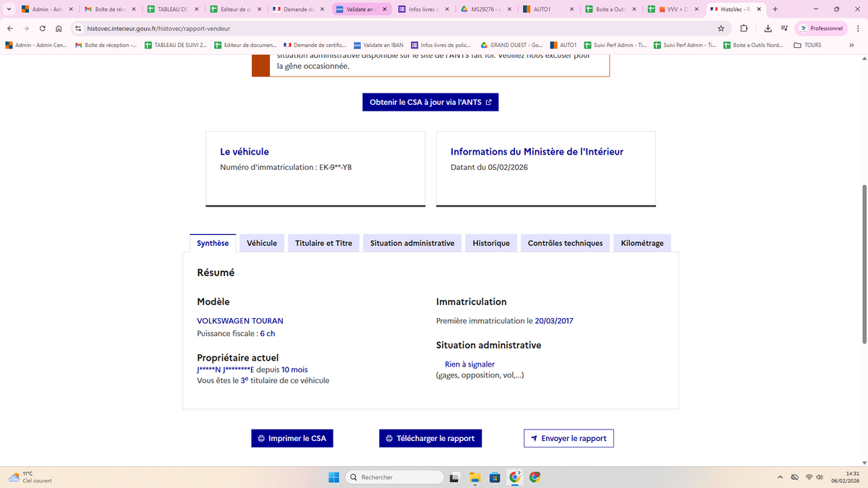Open the Wi-Fi network tray icon
The width and height of the screenshot is (868, 488).
(x=808, y=477)
